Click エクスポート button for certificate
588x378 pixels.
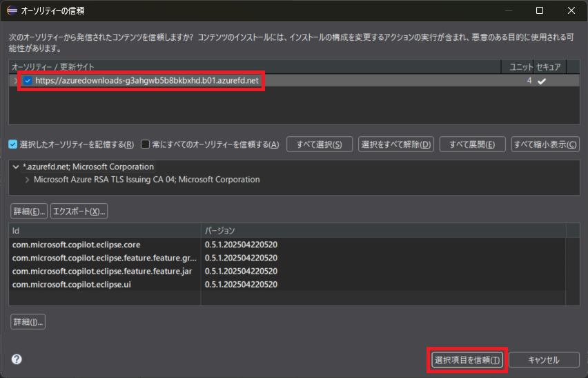[79, 211]
